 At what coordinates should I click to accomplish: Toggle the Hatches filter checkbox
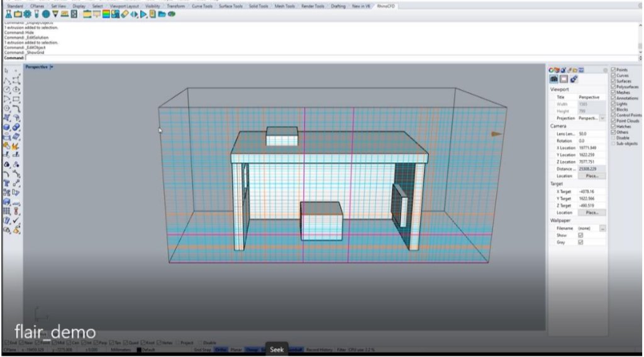(613, 127)
